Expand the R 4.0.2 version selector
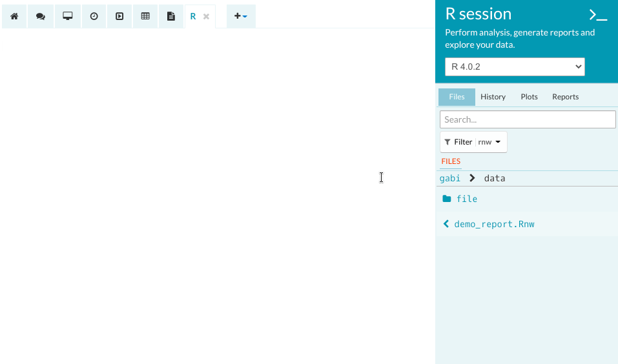 (515, 66)
